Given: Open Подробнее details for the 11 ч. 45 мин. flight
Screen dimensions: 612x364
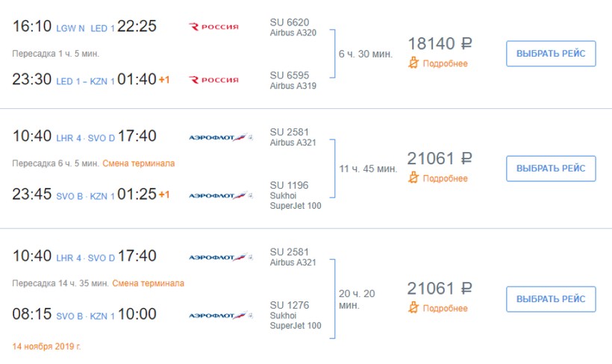Looking at the screenshot, I should [x=446, y=178].
